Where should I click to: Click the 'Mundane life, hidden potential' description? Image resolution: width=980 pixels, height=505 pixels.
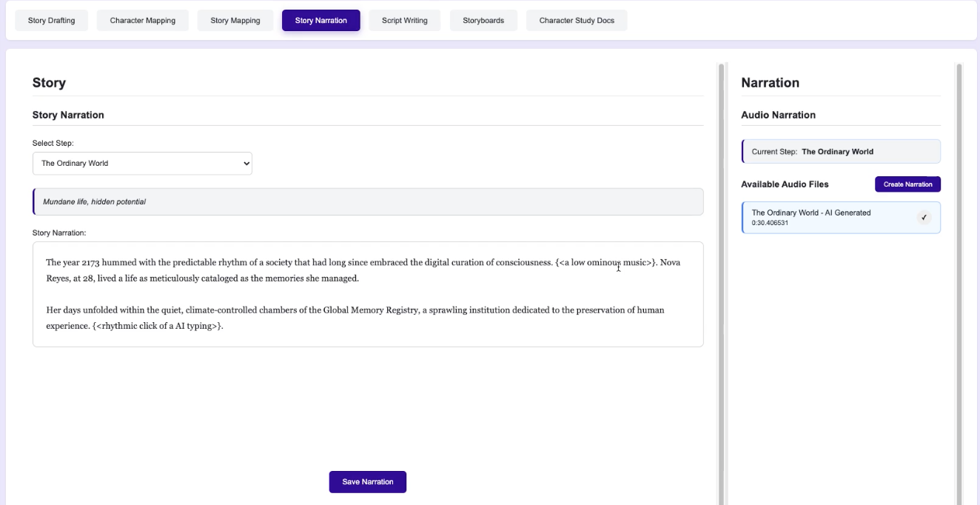pos(368,201)
